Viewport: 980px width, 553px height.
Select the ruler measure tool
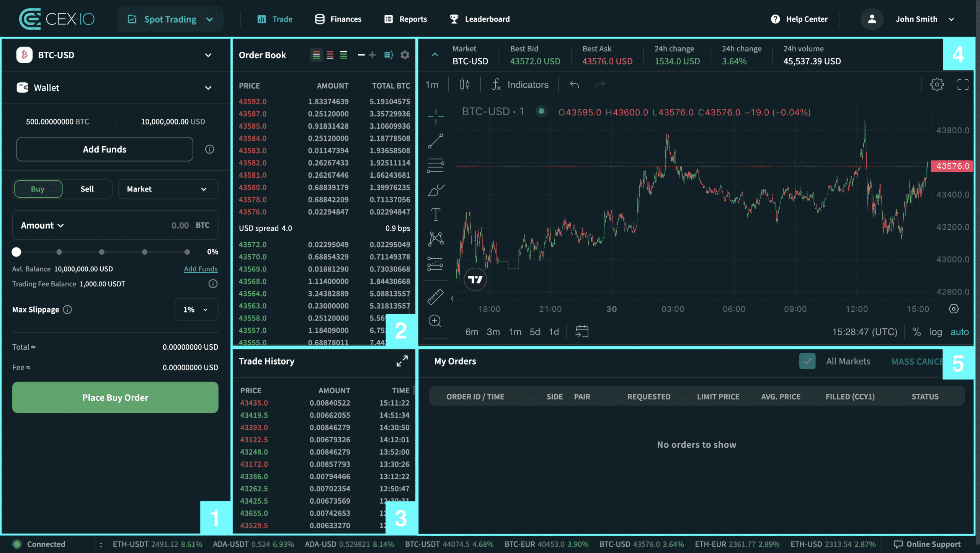tap(436, 296)
